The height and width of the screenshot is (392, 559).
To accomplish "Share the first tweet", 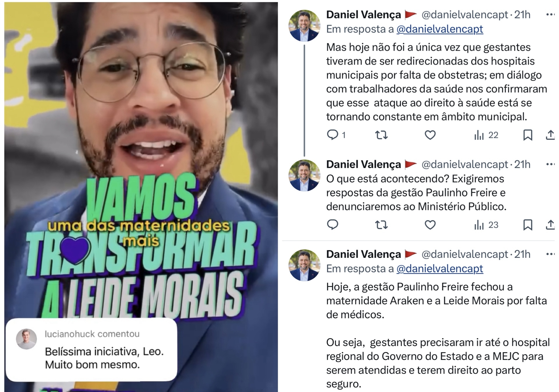I will click(550, 135).
